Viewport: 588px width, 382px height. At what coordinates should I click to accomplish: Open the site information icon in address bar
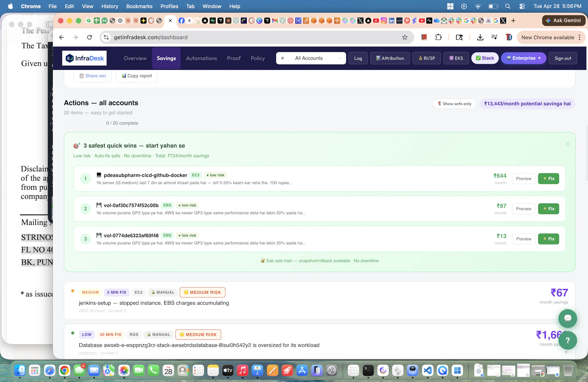pyautogui.click(x=106, y=37)
